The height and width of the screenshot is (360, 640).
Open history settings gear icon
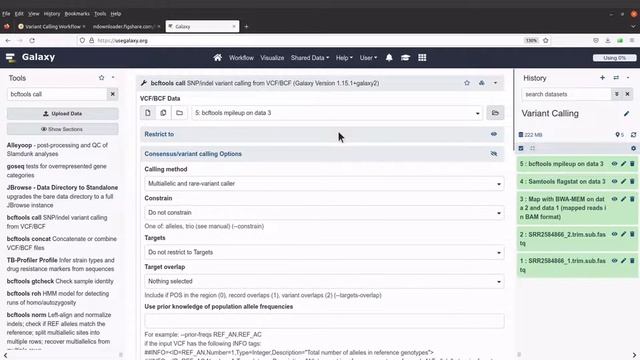(633, 148)
